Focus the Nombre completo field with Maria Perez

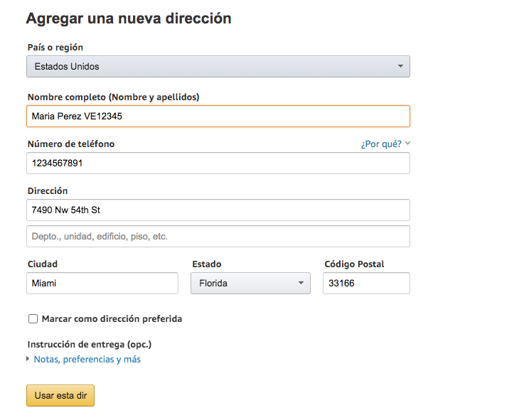(218, 116)
